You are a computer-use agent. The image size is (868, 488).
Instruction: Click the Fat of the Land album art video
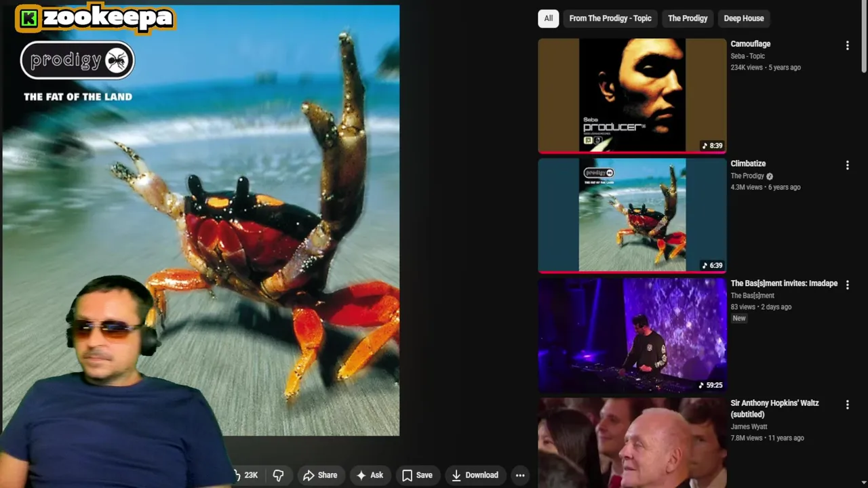(201, 220)
